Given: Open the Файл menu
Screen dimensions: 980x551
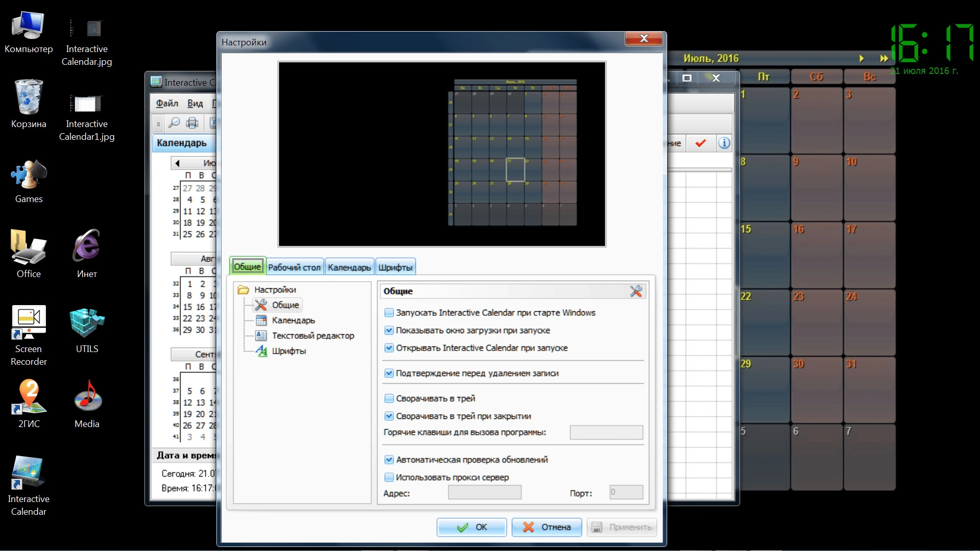Looking at the screenshot, I should click(x=167, y=104).
